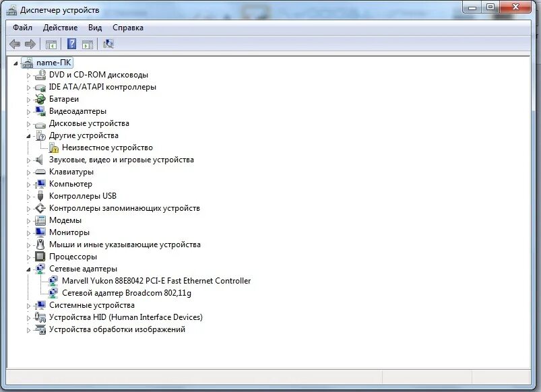Viewport: 541px width, 392px height.
Task: Click the Клавиатуры keyboard icon
Action: [40, 172]
